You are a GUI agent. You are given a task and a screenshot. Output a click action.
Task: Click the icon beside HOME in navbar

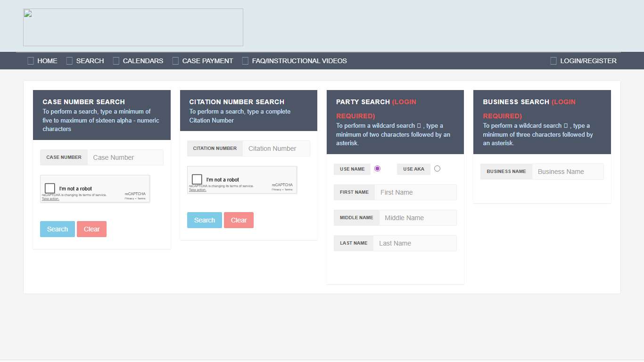(30, 60)
